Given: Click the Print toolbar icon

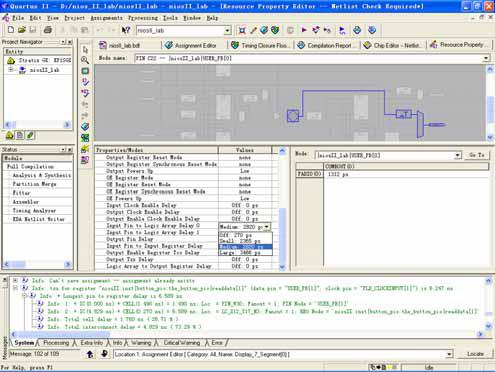Looking at the screenshot, I should (x=48, y=30).
